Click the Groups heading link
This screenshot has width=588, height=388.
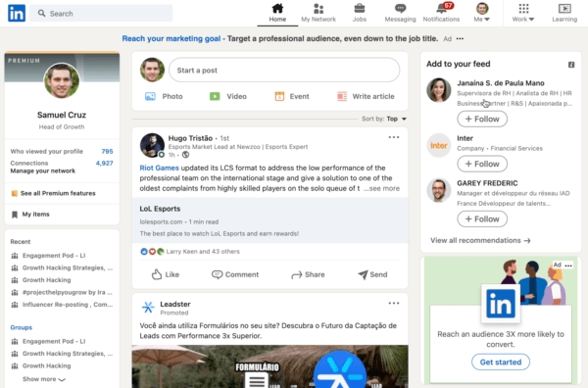[x=22, y=327]
